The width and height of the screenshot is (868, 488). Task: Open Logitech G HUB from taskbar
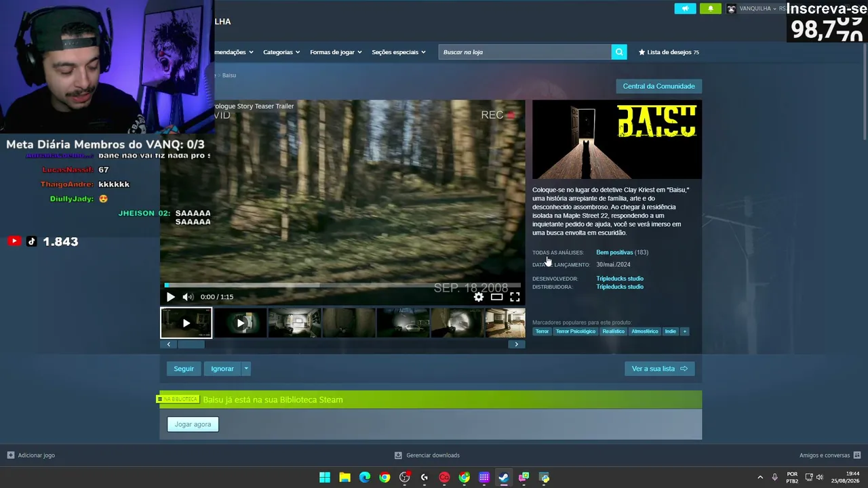(x=425, y=477)
